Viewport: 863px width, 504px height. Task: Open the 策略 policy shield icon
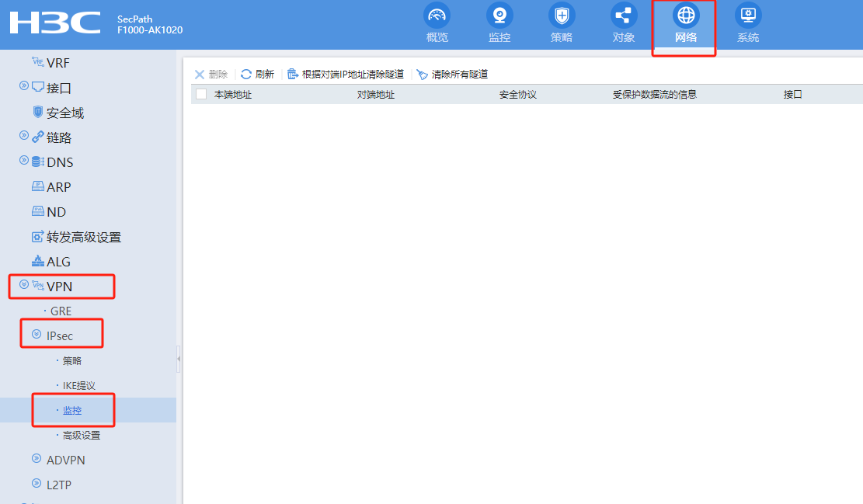(x=562, y=16)
